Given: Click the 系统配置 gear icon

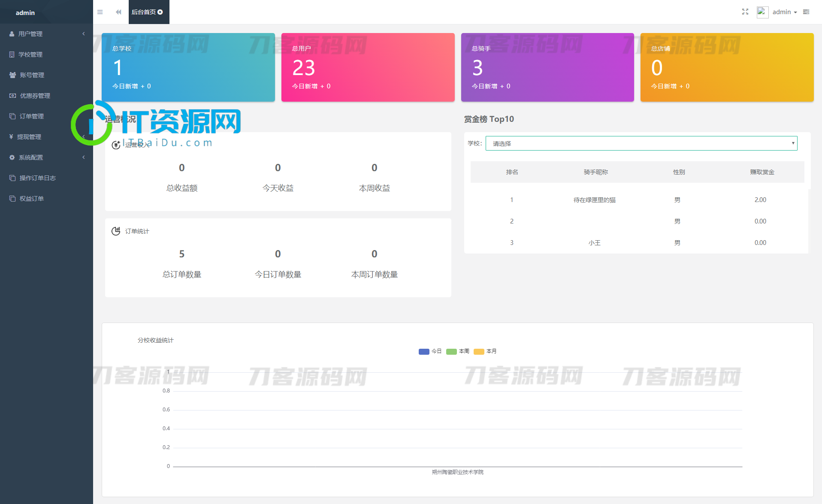Looking at the screenshot, I should [x=12, y=157].
